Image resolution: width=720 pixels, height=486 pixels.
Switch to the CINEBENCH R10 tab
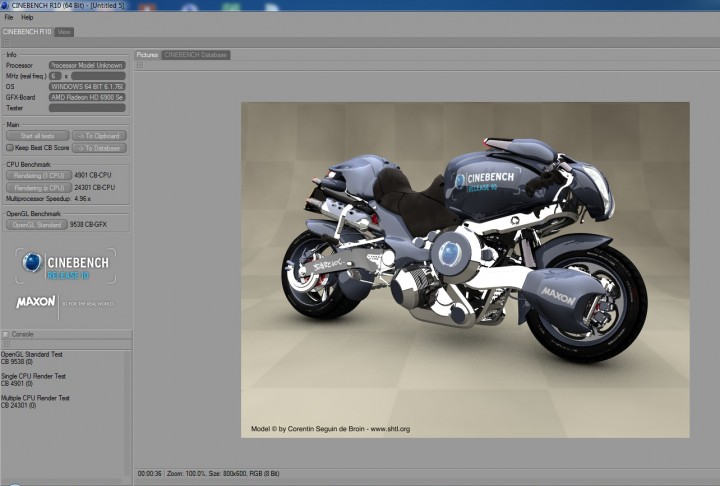click(x=27, y=32)
